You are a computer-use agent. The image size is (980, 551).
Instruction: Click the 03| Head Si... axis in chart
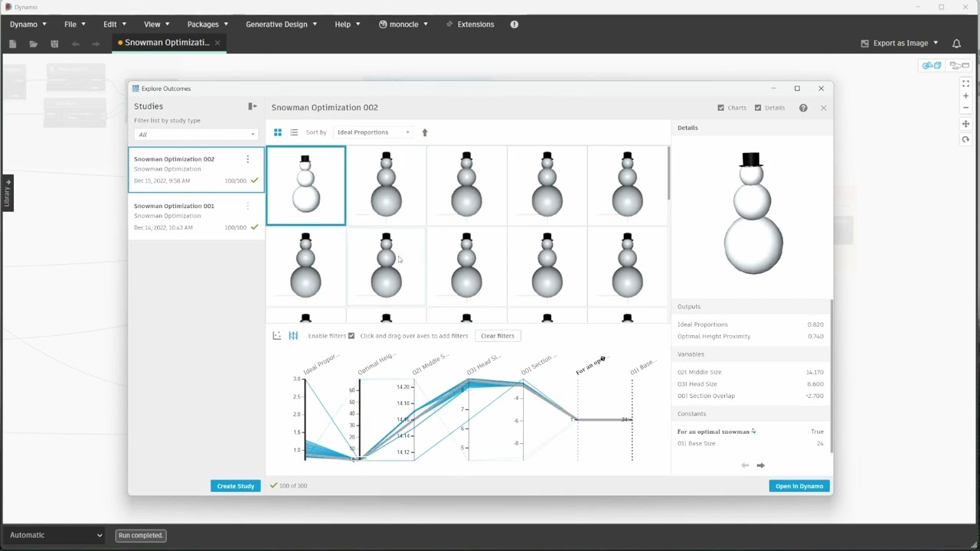[x=469, y=419]
